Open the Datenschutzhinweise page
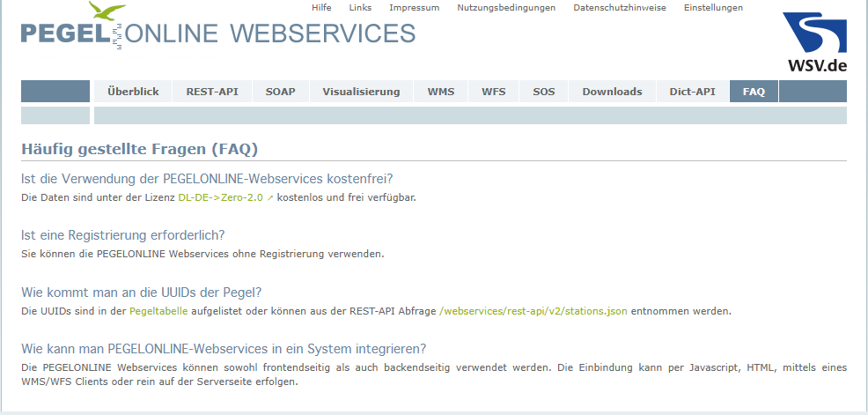This screenshot has height=415, width=868. 620,8
